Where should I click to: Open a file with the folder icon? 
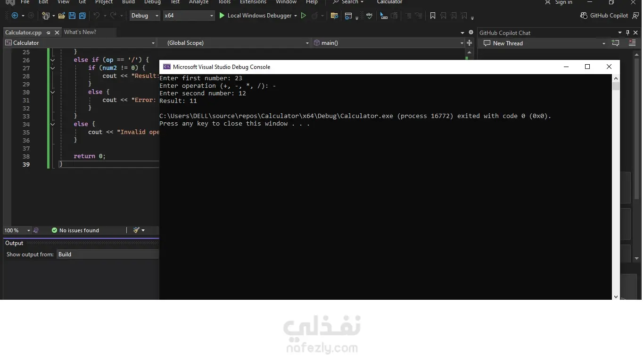[62, 16]
